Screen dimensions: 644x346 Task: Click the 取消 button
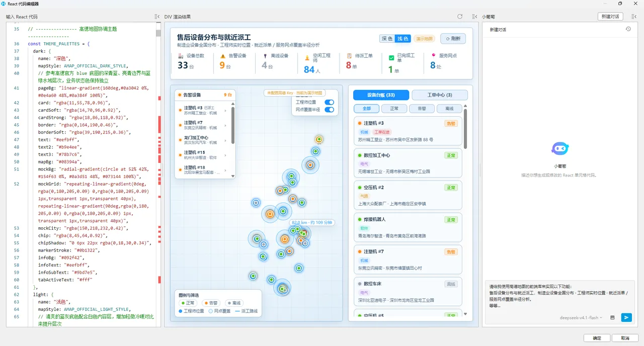click(625, 338)
